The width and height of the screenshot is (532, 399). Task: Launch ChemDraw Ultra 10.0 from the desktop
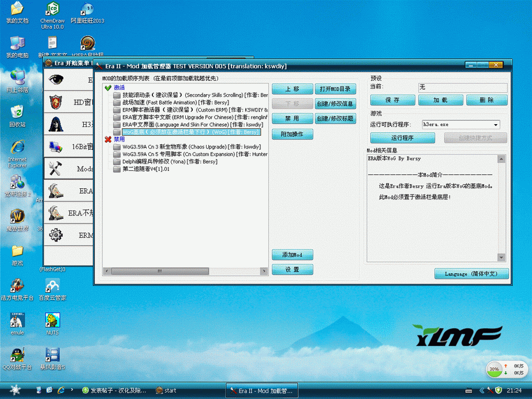tap(53, 15)
